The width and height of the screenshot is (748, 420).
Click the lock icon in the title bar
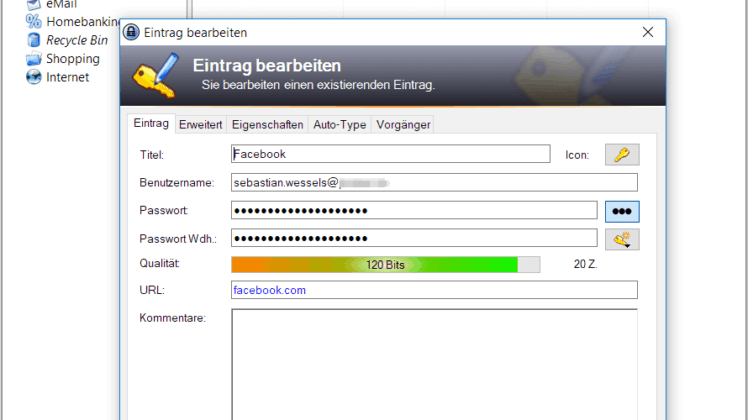[131, 32]
